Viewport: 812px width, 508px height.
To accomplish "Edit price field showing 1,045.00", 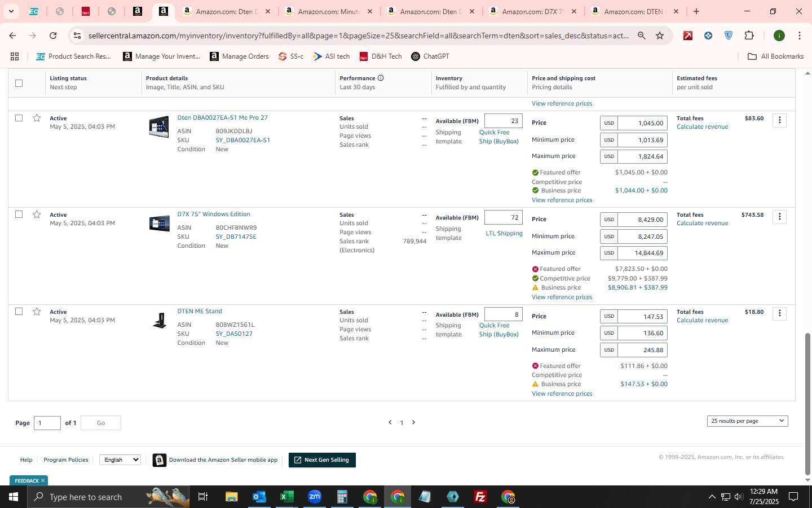I will click(643, 123).
